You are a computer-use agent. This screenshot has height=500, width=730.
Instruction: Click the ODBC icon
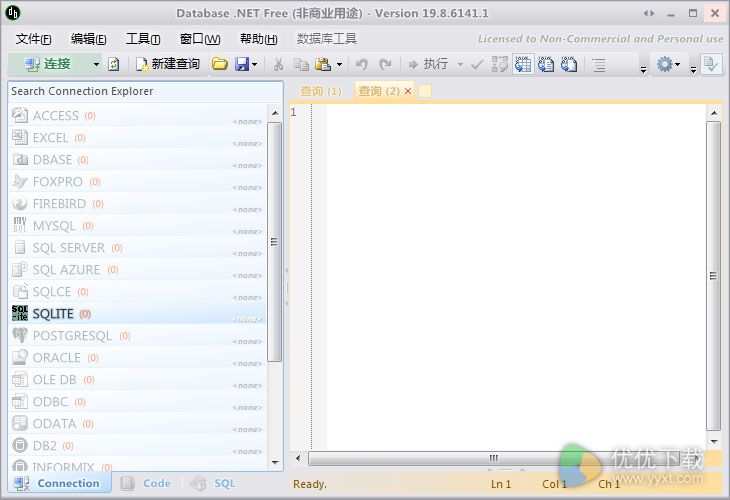coord(20,401)
